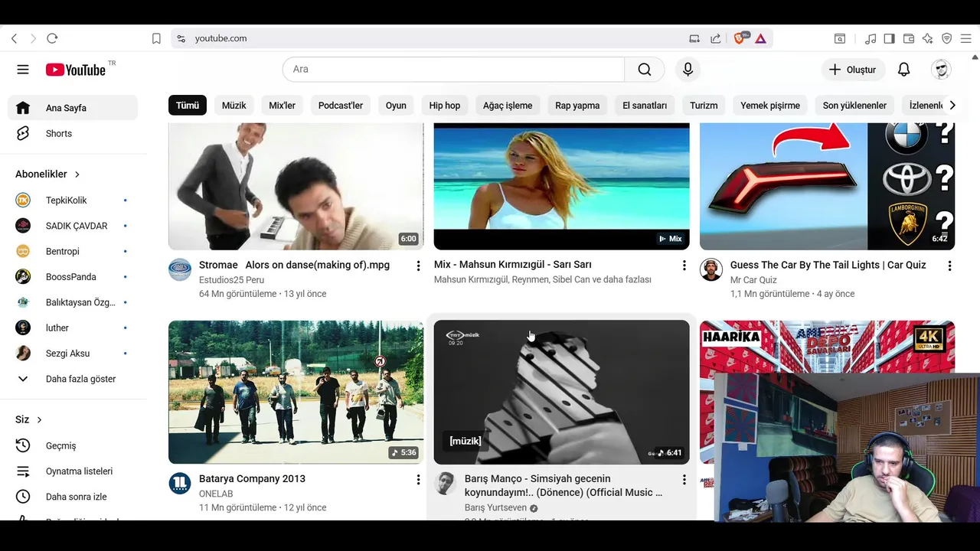Click page scrollbar up arrow

click(975, 57)
